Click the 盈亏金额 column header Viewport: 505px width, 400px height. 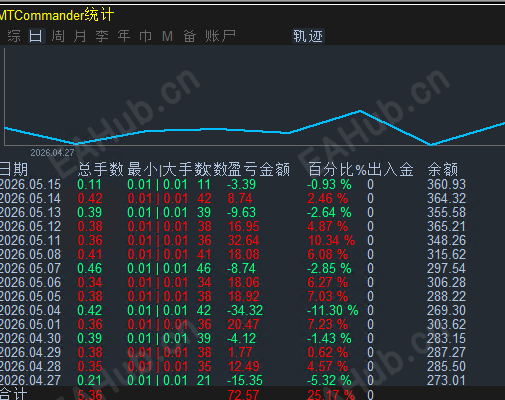[x=259, y=170]
